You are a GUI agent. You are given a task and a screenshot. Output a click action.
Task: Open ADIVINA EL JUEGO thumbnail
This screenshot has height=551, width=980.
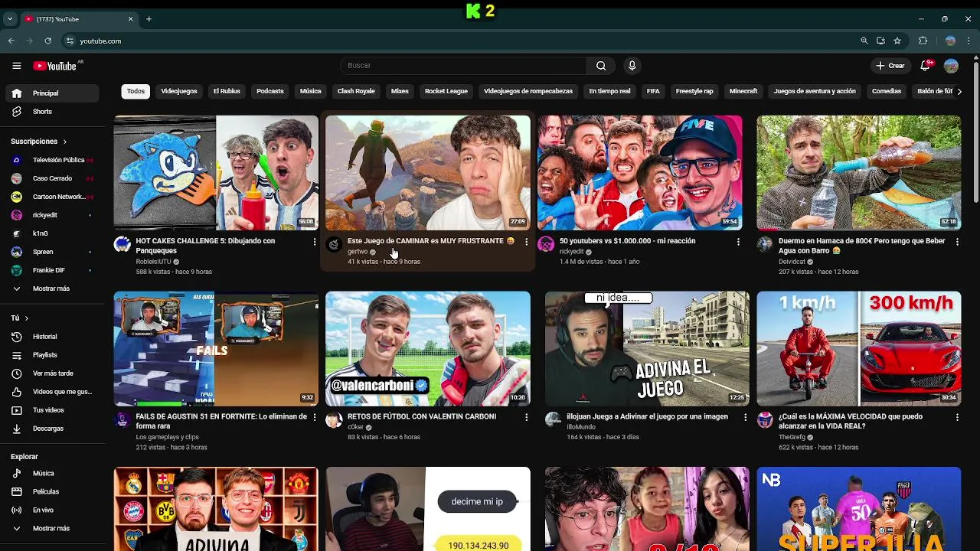[x=647, y=348]
